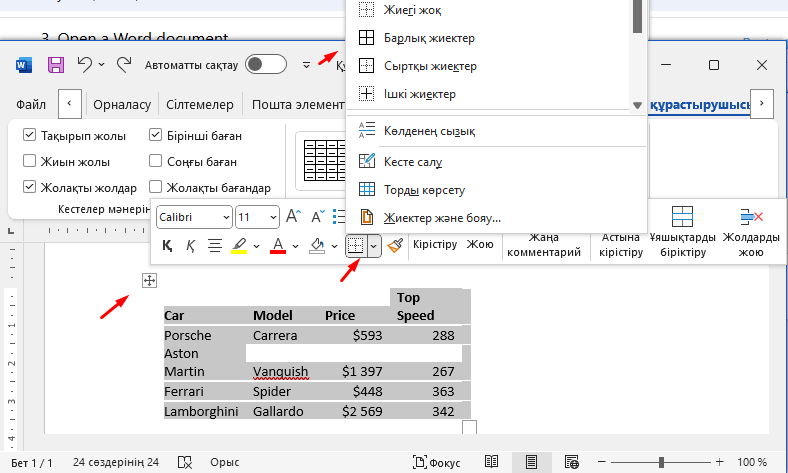The image size is (788, 473).
Task: Click Ұяшықтарды біріктіру merge cells
Action: (x=682, y=231)
